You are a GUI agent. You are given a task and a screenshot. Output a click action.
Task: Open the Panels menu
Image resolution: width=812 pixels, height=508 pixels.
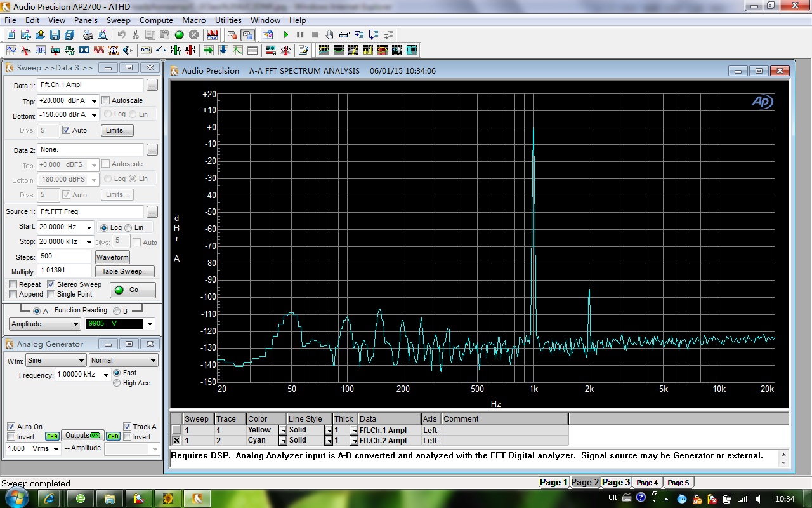tap(86, 20)
